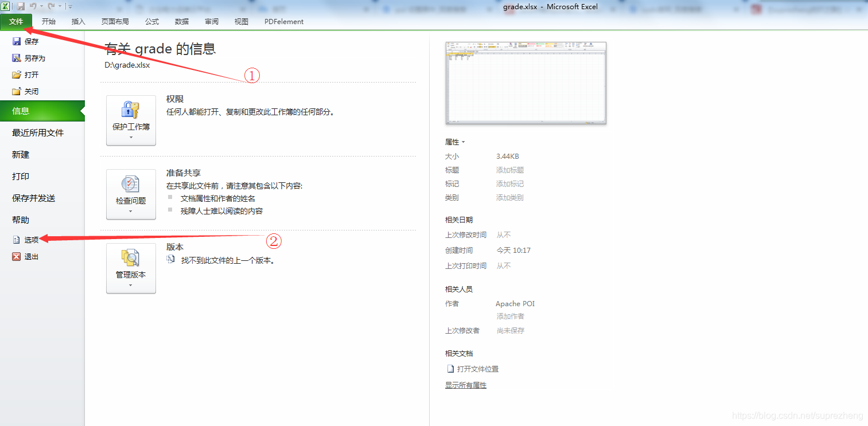Click the 尚未保存 last-modified-by value
The image size is (868, 426).
(511, 331)
